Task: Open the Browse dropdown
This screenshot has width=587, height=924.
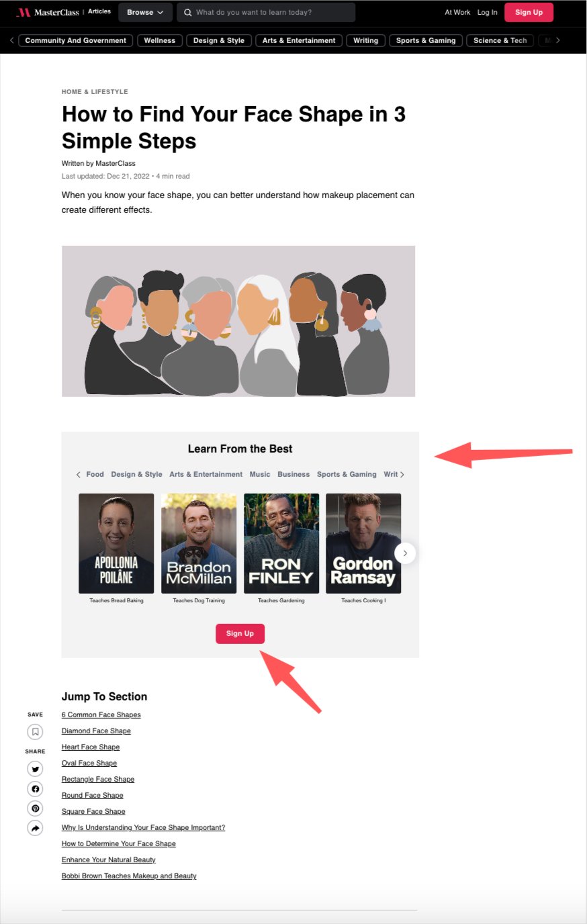Action: click(x=144, y=12)
